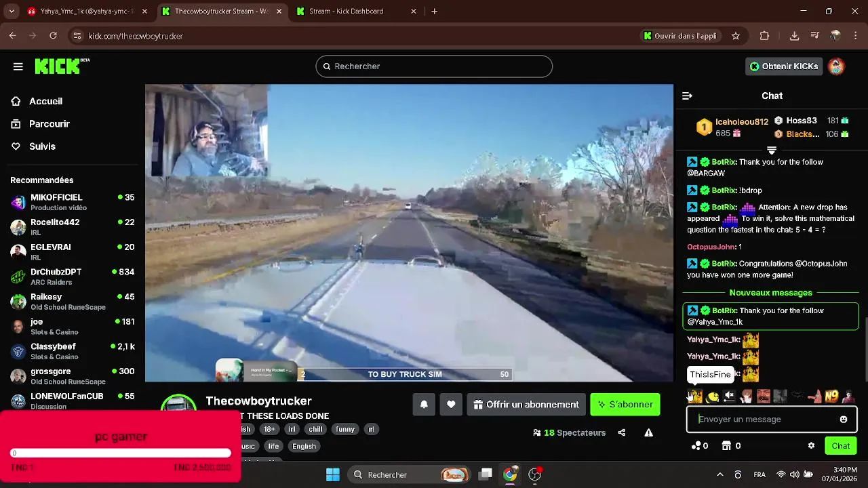Viewport: 868px width, 488px height.
Task: Reload the page in the browser toolbar
Action: pos(53,36)
